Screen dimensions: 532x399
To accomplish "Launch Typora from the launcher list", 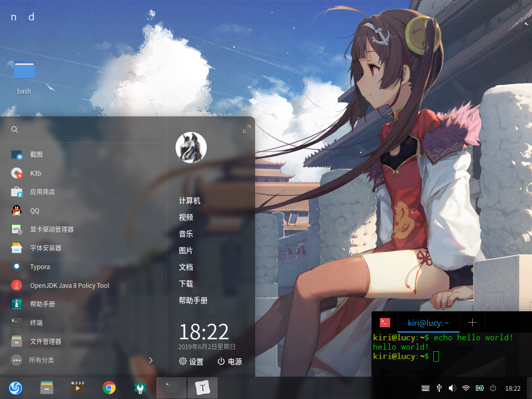I will [40, 267].
